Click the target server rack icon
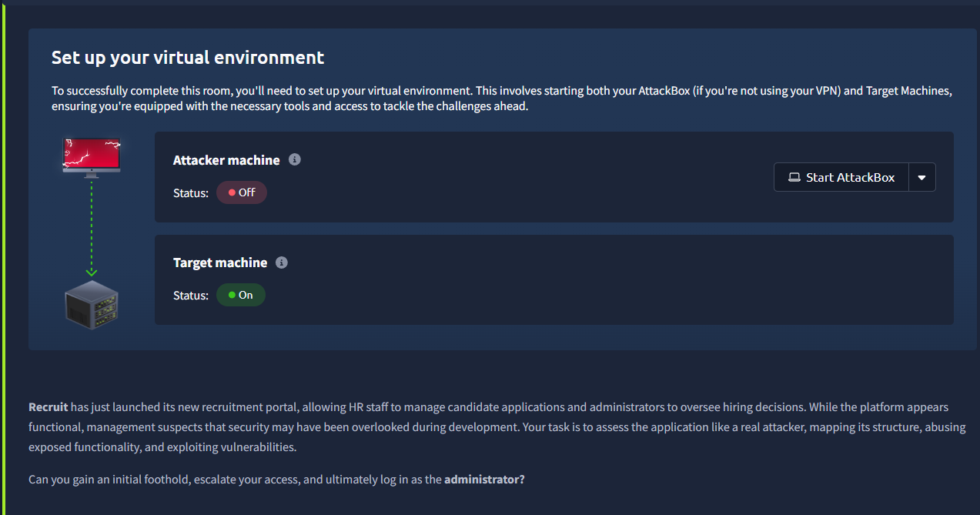This screenshot has width=980, height=515. [x=92, y=305]
